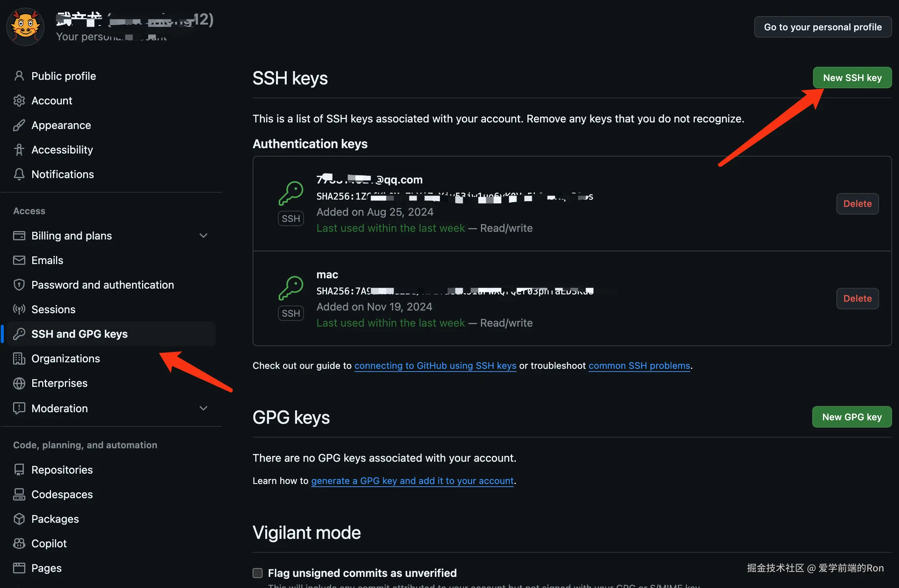Go to your personal profile
This screenshot has height=588, width=899.
point(823,27)
